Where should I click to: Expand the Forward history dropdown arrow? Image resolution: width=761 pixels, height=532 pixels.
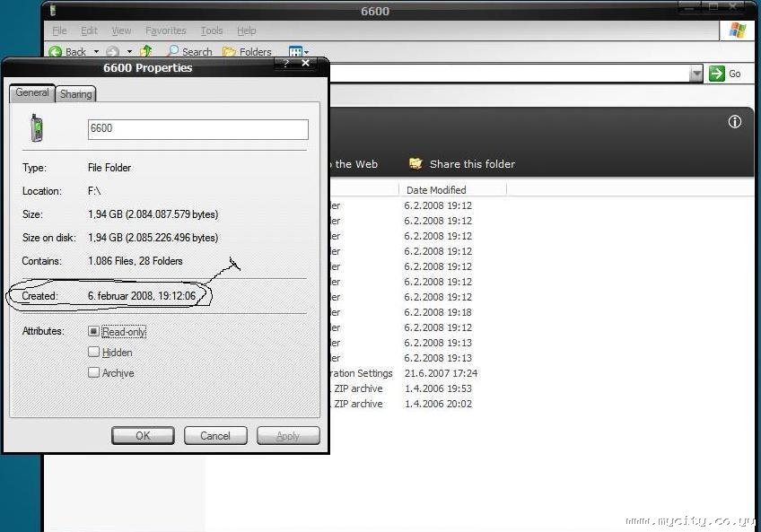[x=129, y=51]
